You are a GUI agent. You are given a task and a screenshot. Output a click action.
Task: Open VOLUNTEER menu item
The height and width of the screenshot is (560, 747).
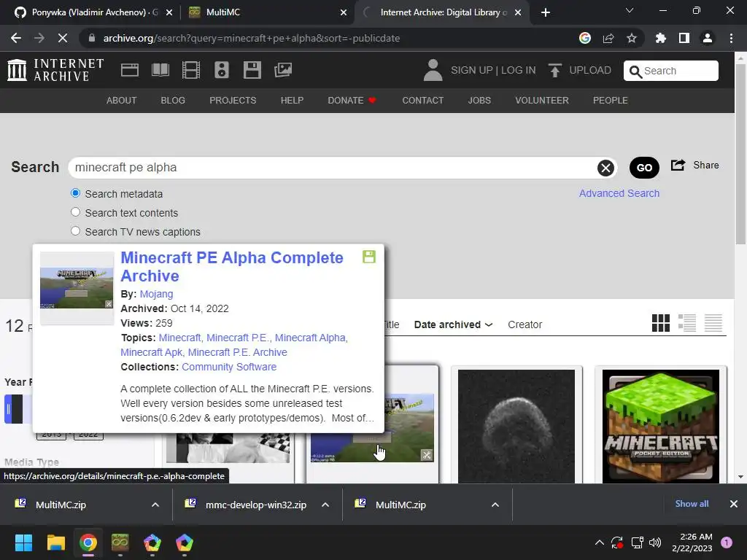tap(542, 101)
